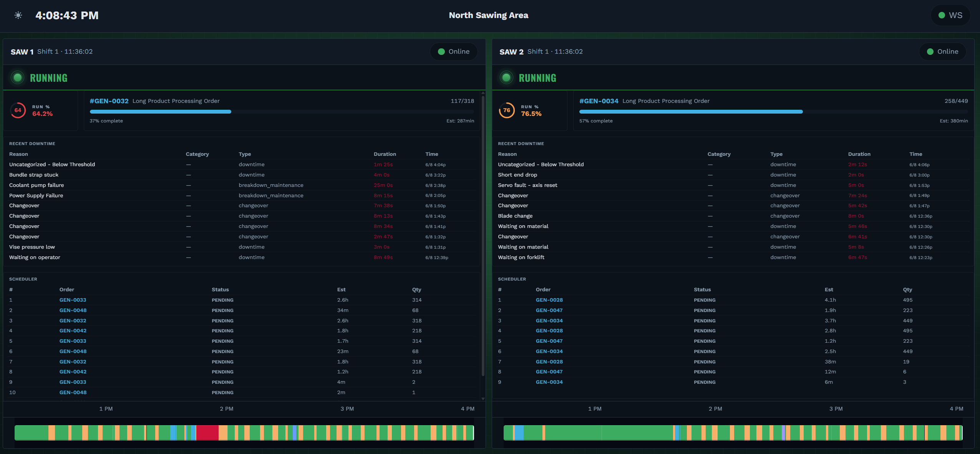Open GEN-0034 in Saw 2 scheduler row 3
The height and width of the screenshot is (454, 980).
(x=549, y=321)
